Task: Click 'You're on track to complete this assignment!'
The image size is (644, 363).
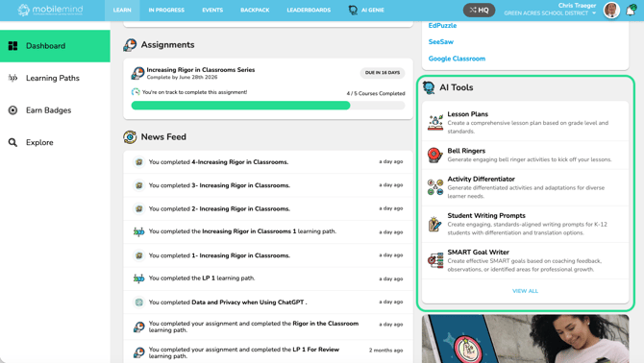Action: (195, 92)
